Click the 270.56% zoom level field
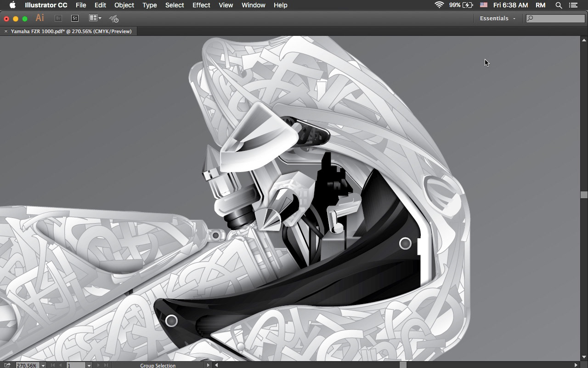588x368 pixels. coord(27,365)
